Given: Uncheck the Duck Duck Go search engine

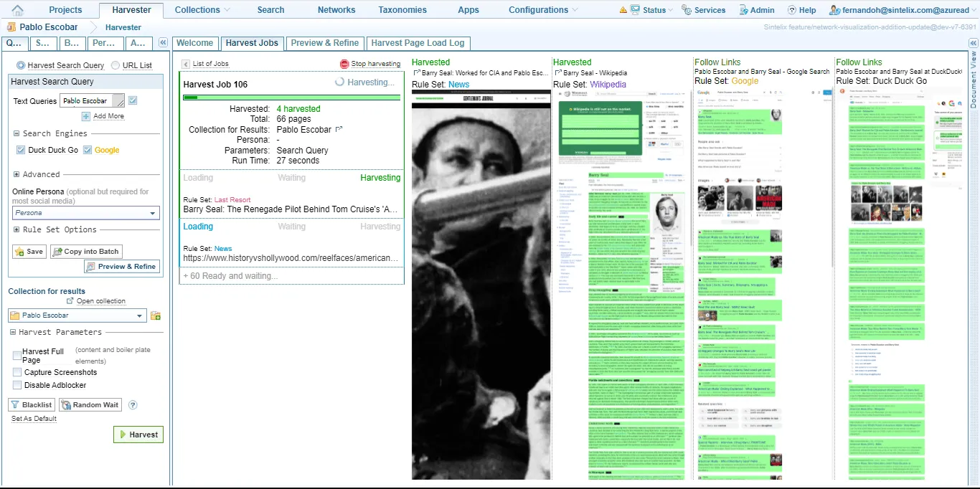Looking at the screenshot, I should (x=21, y=150).
